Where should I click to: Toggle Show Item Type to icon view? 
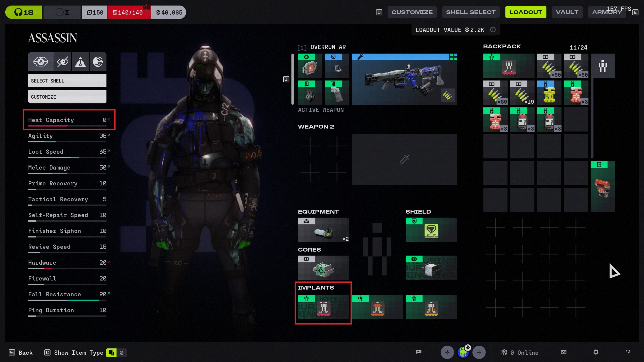pos(111,352)
